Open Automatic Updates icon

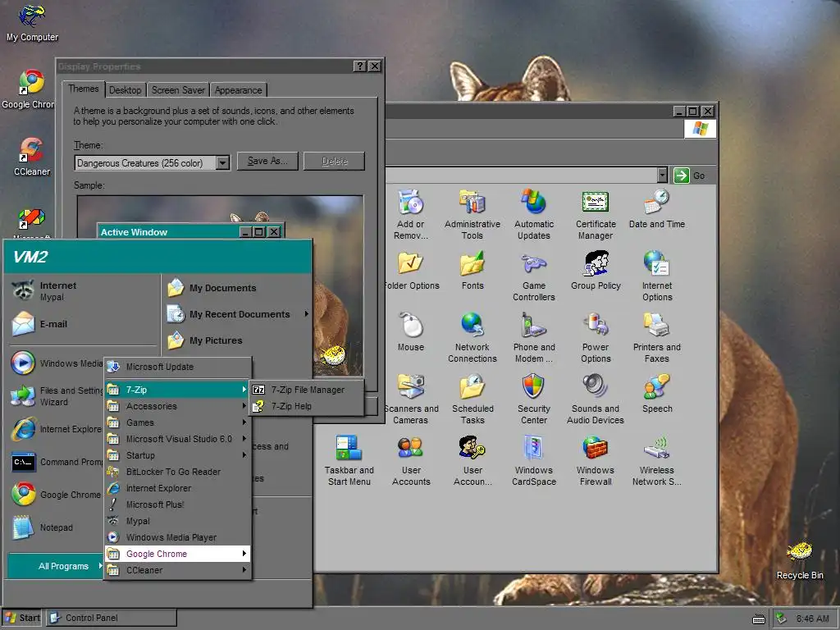pos(533,214)
